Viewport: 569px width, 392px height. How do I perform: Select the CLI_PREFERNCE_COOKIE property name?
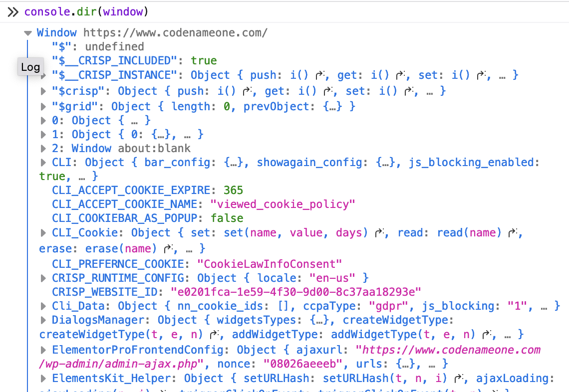[118, 264]
